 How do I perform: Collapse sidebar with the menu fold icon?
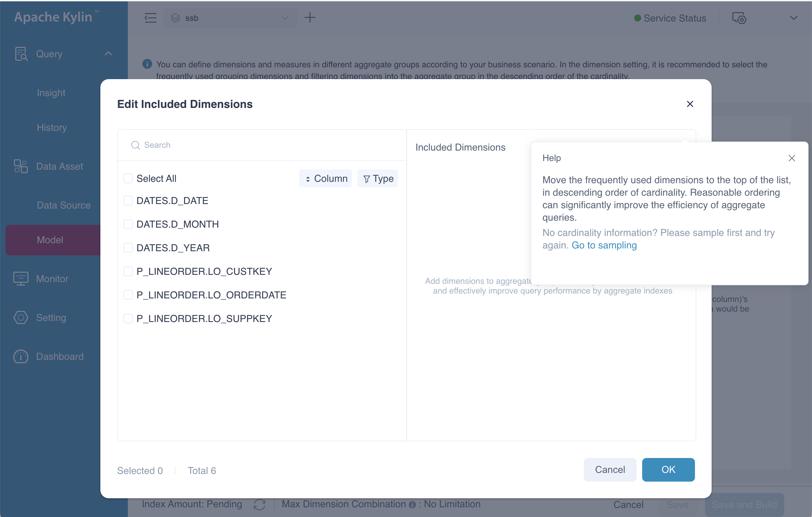click(x=150, y=18)
